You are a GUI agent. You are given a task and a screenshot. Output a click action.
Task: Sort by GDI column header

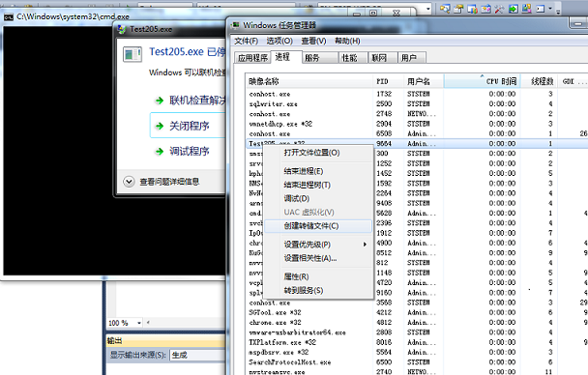point(573,81)
